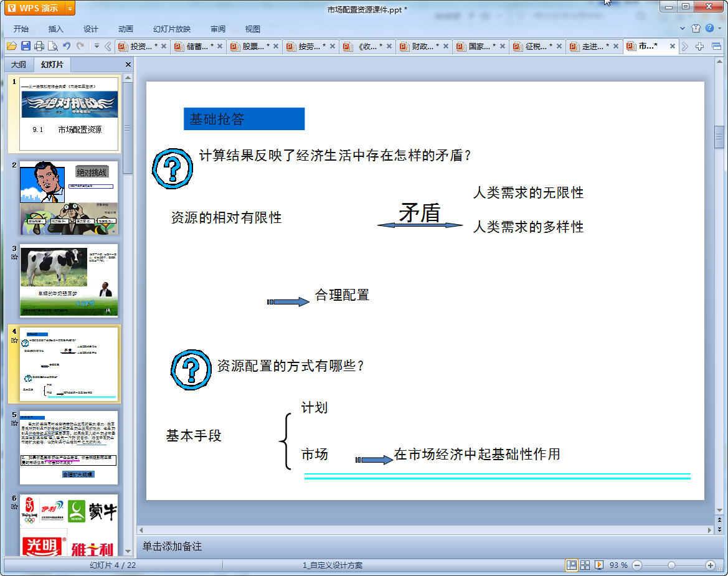Select slide 1 thumbnail 市场配置资源
This screenshot has height=576, width=728.
(69, 114)
